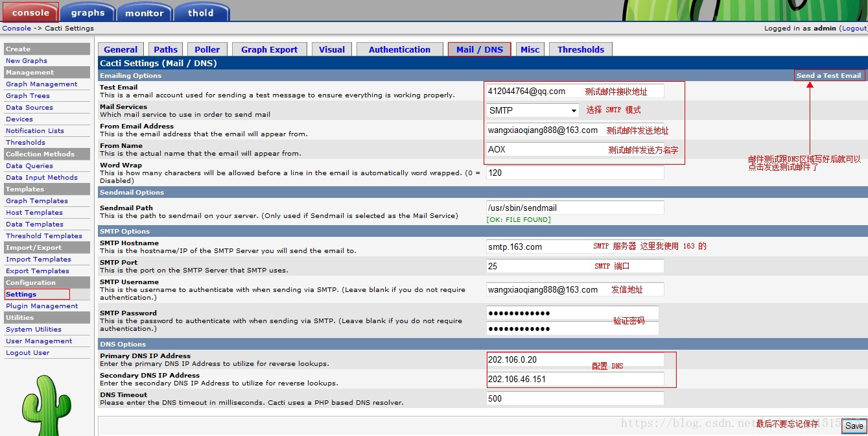Viewport: 868px width, 436px height.
Task: Focus the SMTP Hostname field
Action: pyautogui.click(x=575, y=247)
